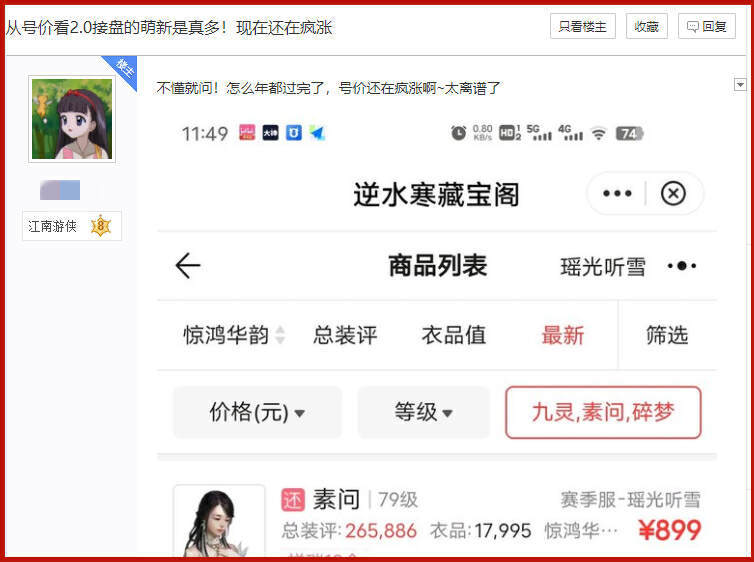Select the 最新 sort tab
754x562 pixels.
tap(563, 335)
